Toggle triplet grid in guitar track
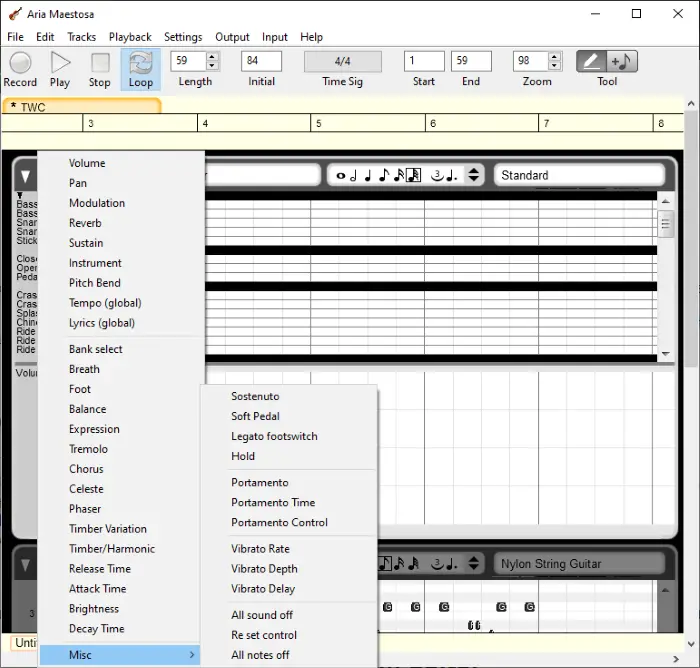Screen dimensions: 700x668 pos(437,564)
